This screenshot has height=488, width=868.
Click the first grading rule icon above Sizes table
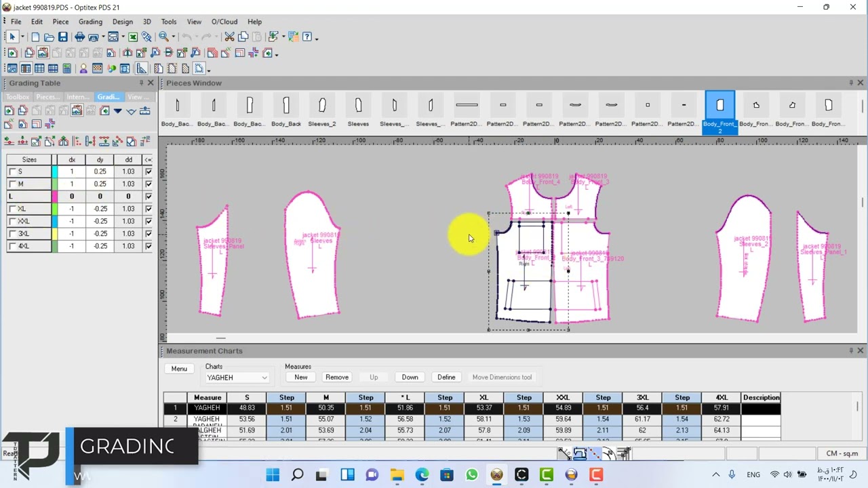point(9,141)
